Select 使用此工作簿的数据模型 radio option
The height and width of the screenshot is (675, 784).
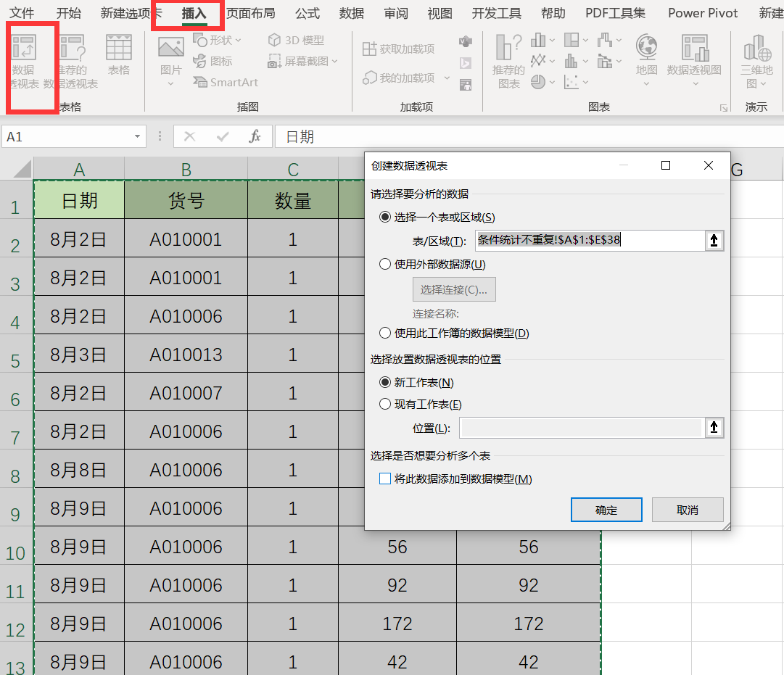(385, 333)
